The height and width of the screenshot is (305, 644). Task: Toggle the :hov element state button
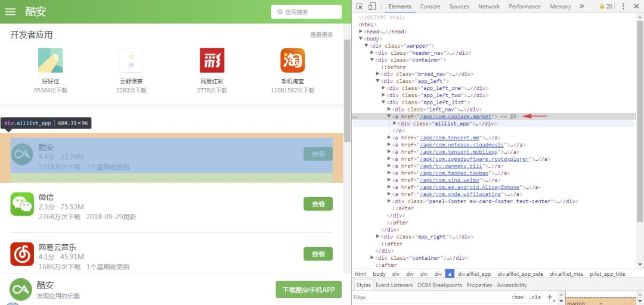518,297
